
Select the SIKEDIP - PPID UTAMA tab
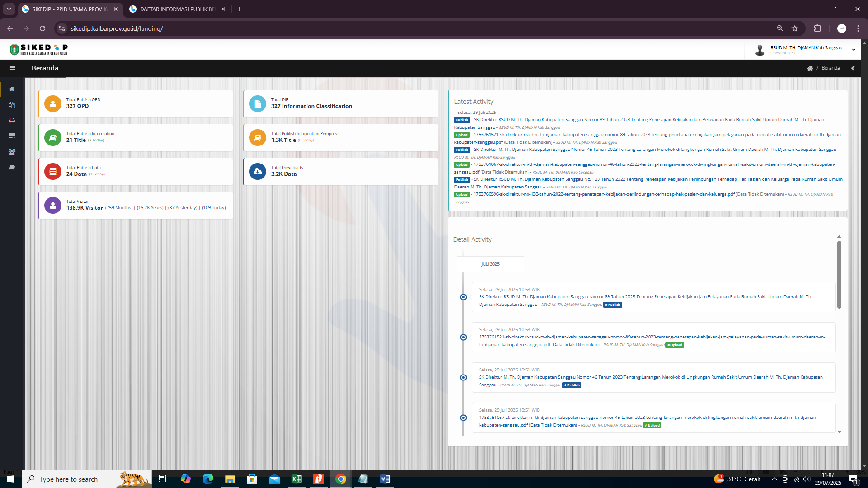click(x=70, y=9)
